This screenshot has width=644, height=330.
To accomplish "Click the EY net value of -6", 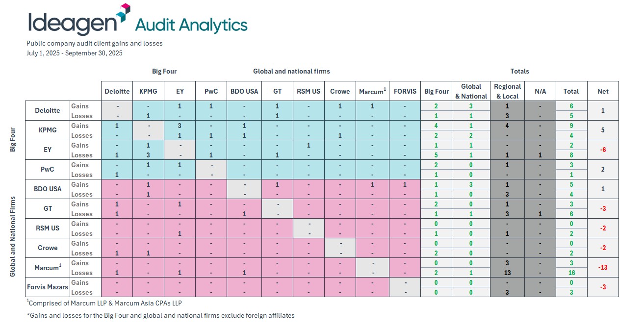I will click(603, 150).
